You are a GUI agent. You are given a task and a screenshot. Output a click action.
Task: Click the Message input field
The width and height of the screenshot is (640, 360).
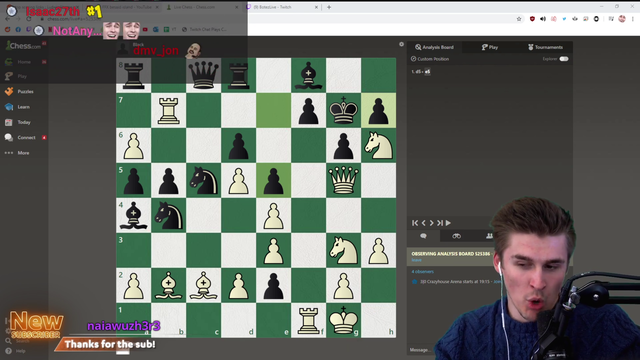click(x=421, y=350)
